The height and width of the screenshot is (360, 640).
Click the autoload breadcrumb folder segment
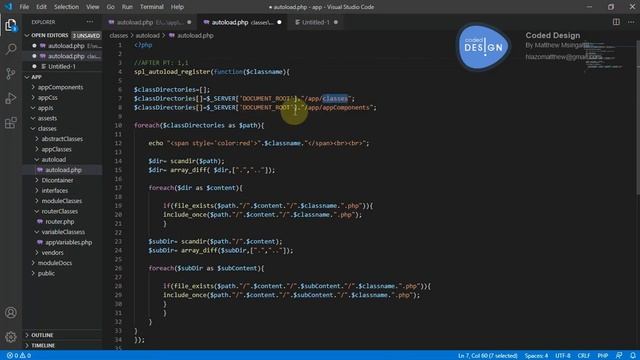click(x=147, y=36)
